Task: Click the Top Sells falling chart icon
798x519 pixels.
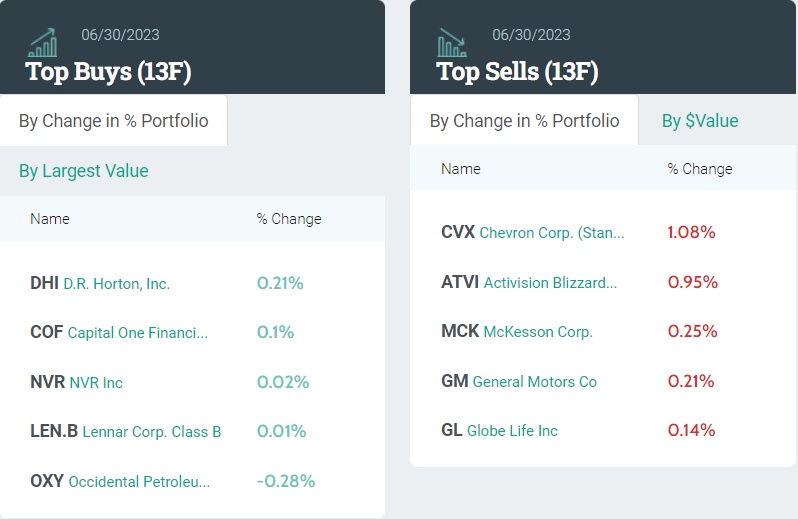Action: point(452,43)
